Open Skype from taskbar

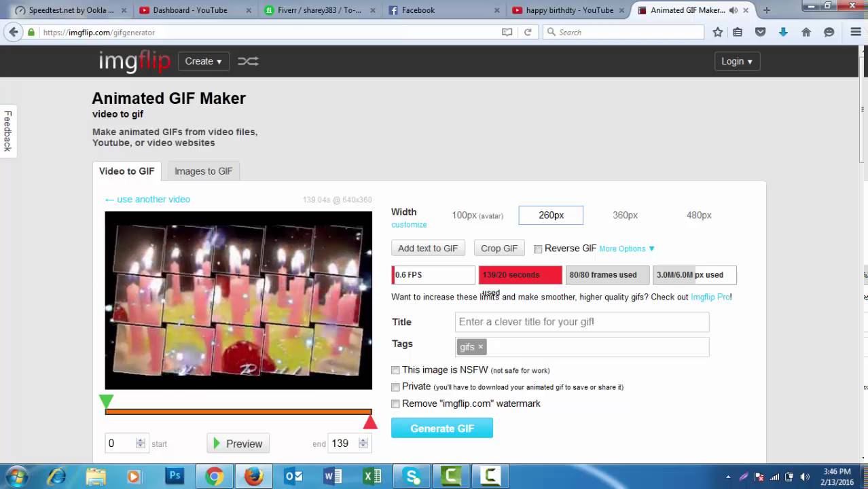click(x=412, y=477)
